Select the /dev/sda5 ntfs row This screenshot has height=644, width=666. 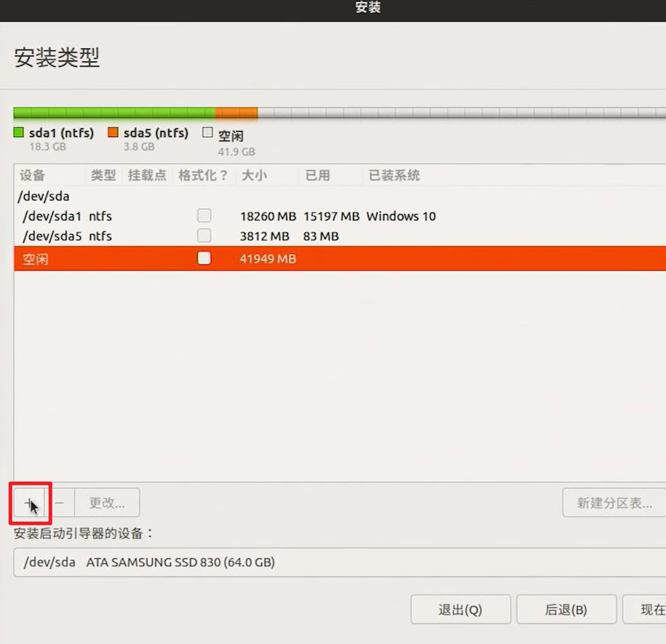pos(340,236)
